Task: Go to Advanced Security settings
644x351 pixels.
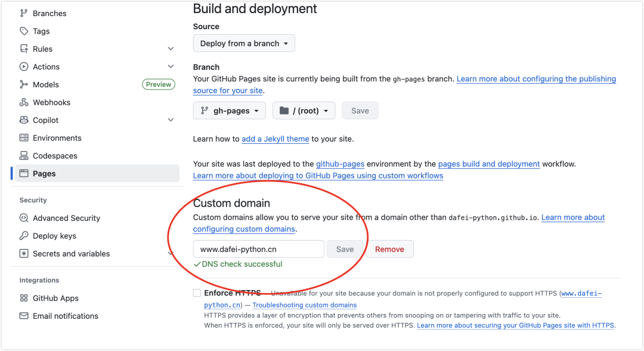Action: [66, 218]
